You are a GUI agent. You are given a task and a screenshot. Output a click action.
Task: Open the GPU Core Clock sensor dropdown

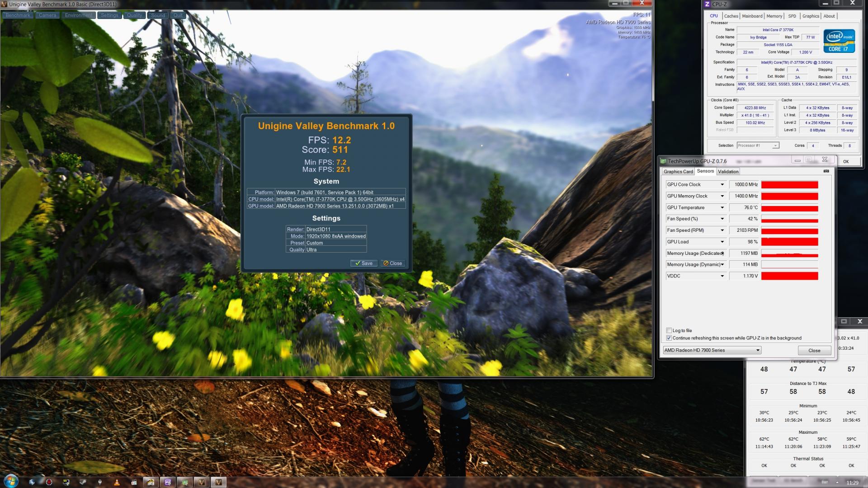tap(722, 184)
